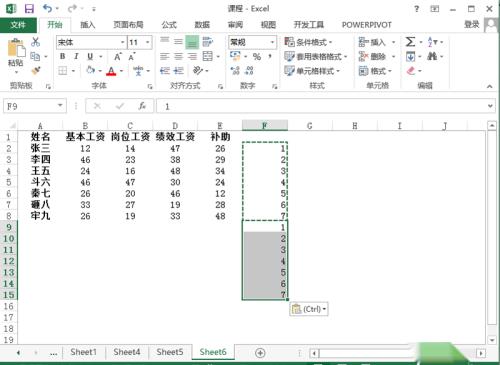Open the Paste Options (Ctrl) dropdown
The height and width of the screenshot is (365, 500).
(309, 309)
